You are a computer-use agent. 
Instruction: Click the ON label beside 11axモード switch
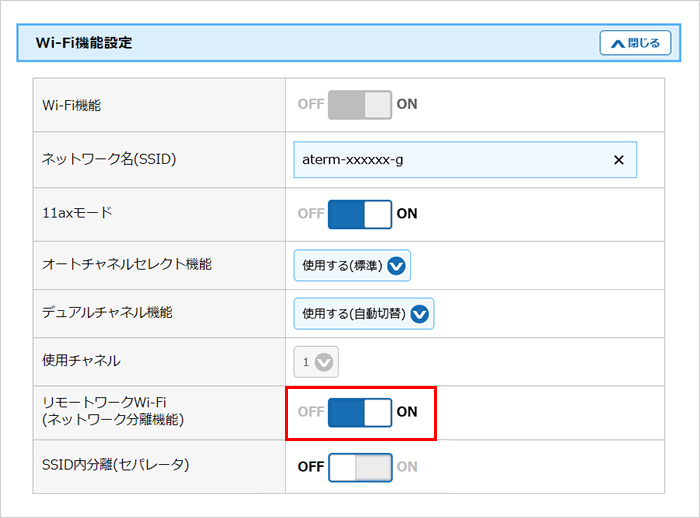(407, 214)
